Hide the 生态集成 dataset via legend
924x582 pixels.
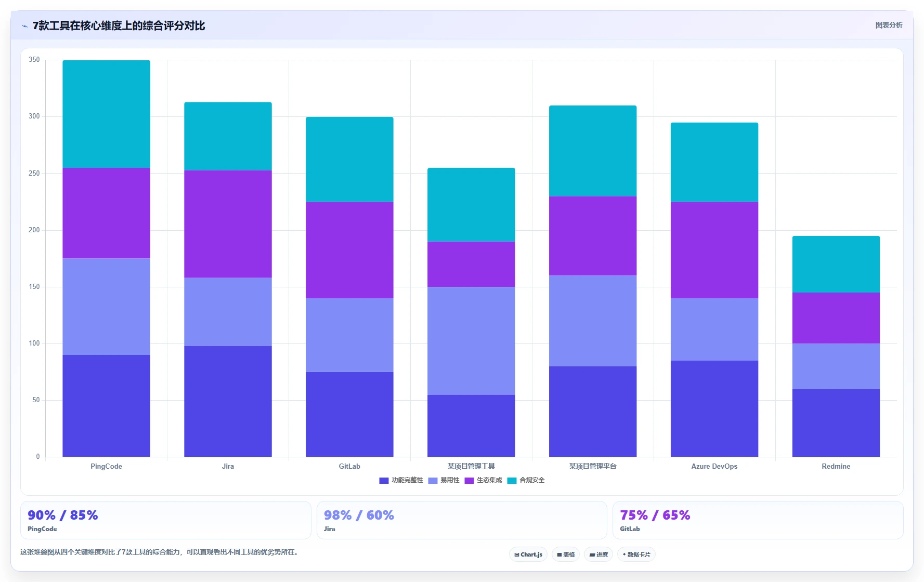[x=484, y=480]
